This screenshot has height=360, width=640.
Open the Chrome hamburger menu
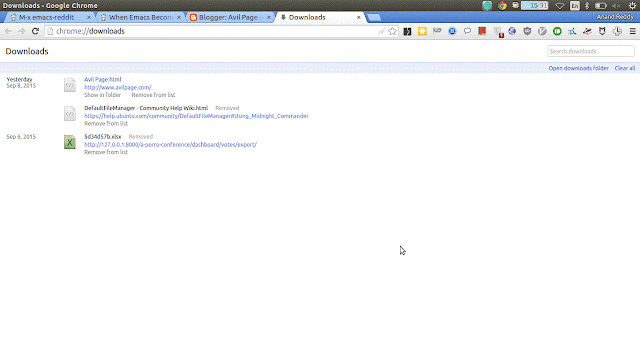[633, 31]
